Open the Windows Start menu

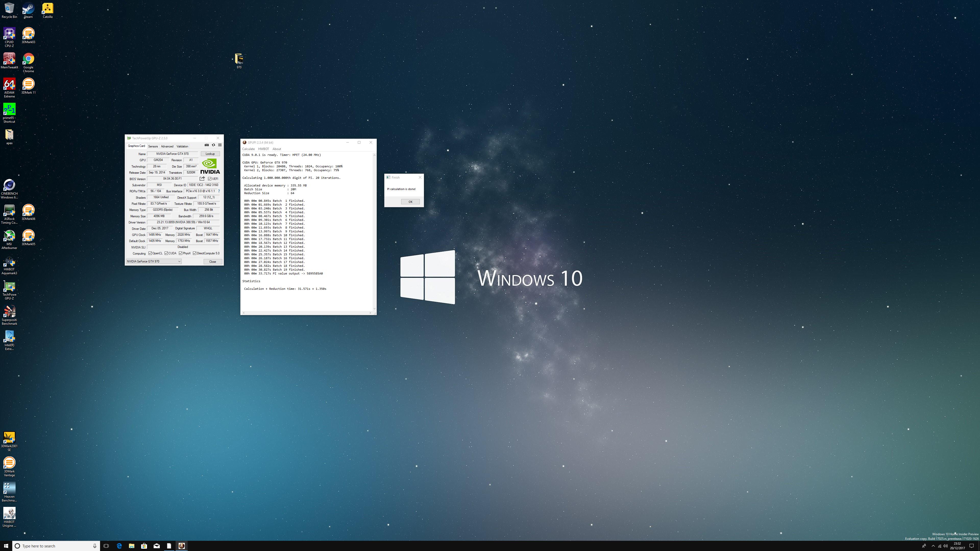pyautogui.click(x=6, y=546)
